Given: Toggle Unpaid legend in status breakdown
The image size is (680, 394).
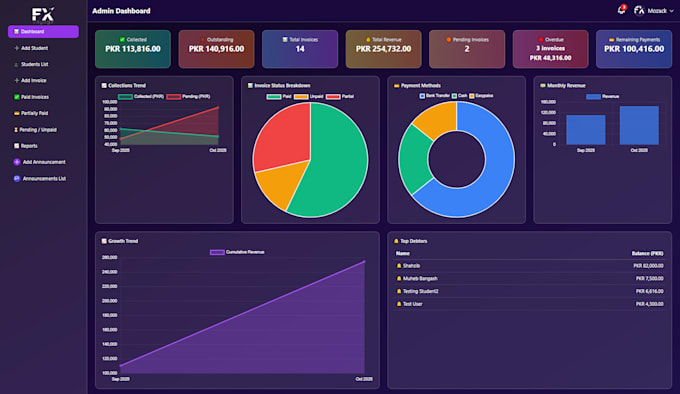Looking at the screenshot, I should 308,97.
